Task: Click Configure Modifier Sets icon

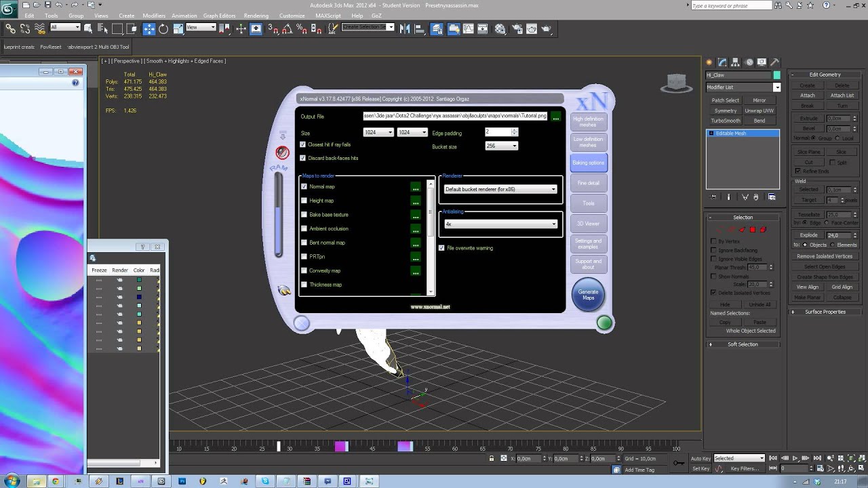Action: 772,197
